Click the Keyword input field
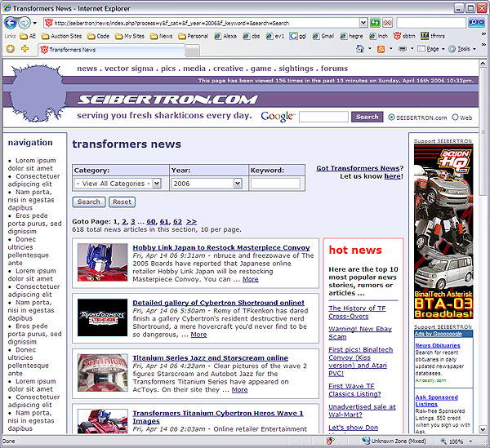Screen dimensions: 490x448 (275, 184)
